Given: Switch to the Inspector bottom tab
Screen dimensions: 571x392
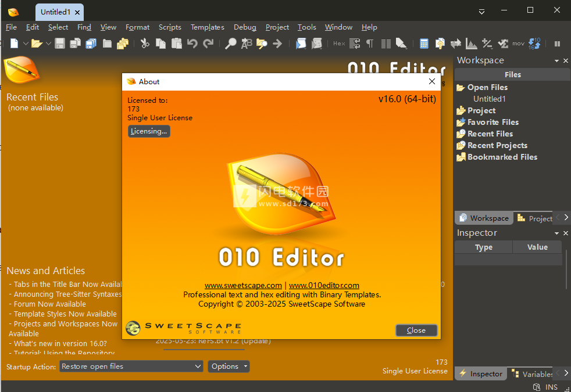Looking at the screenshot, I should coord(481,373).
